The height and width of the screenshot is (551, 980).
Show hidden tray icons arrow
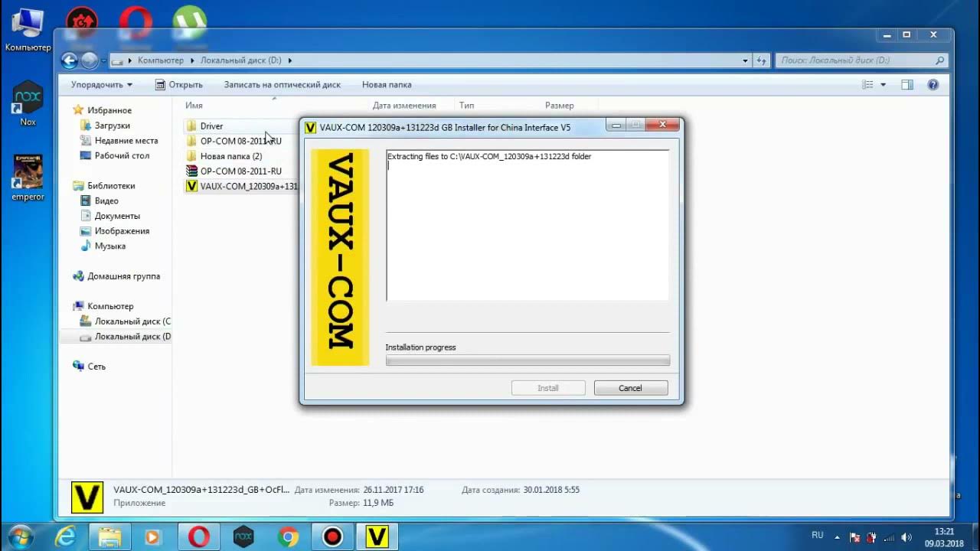pos(837,537)
